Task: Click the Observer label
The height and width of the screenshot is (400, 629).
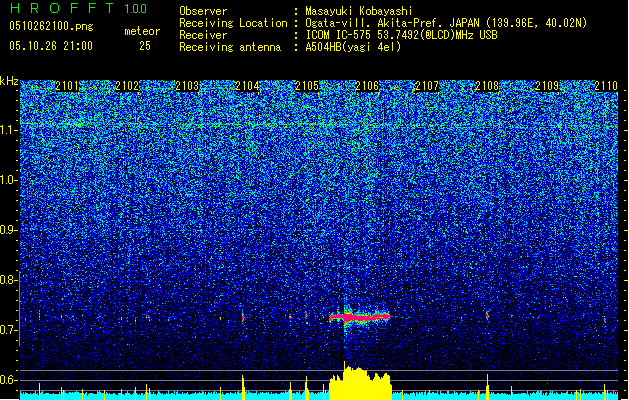Action: [203, 11]
